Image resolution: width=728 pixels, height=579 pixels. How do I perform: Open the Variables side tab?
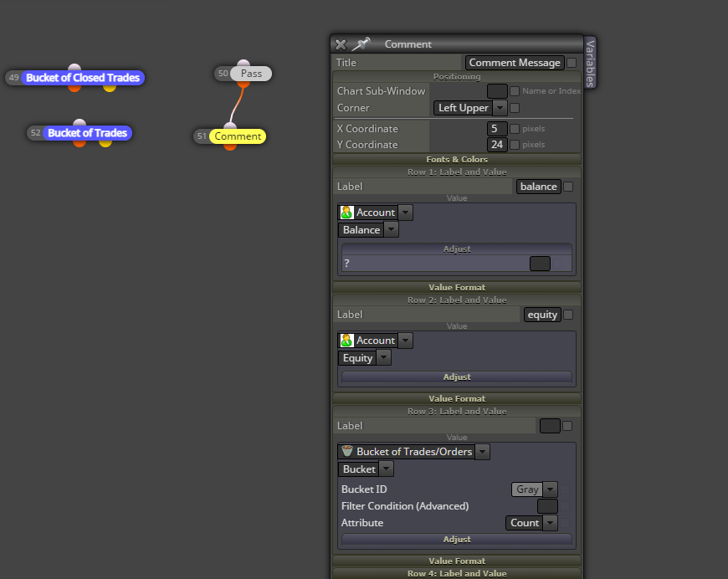click(x=590, y=63)
